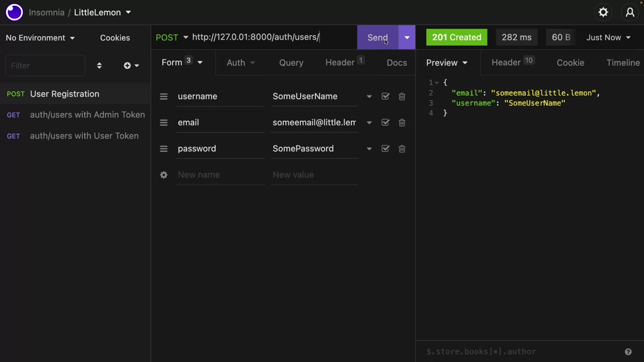Viewport: 644px width, 362px height.
Task: Expand the No Environment dropdown
Action: (40, 38)
